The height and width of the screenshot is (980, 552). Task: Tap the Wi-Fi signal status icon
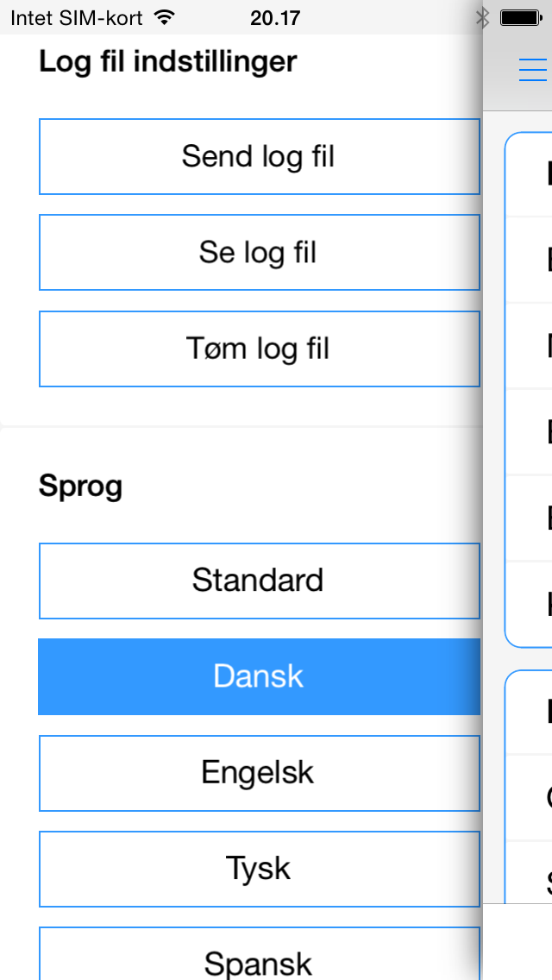click(164, 17)
